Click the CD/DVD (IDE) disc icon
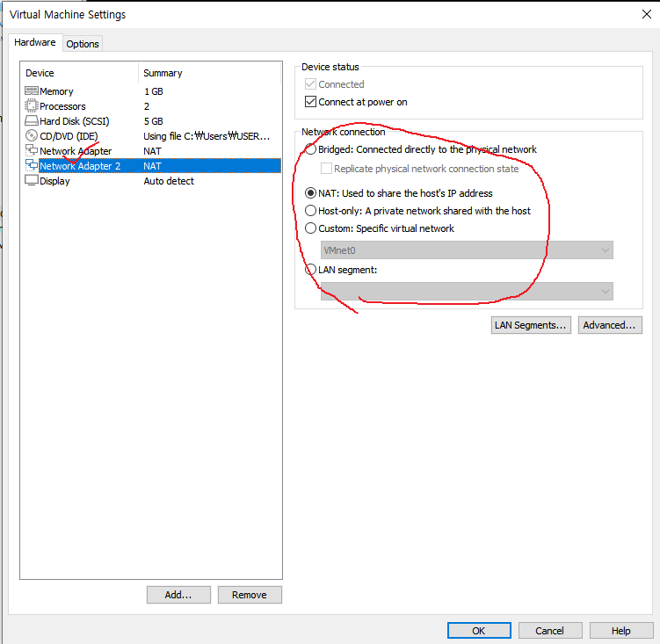 (x=32, y=135)
